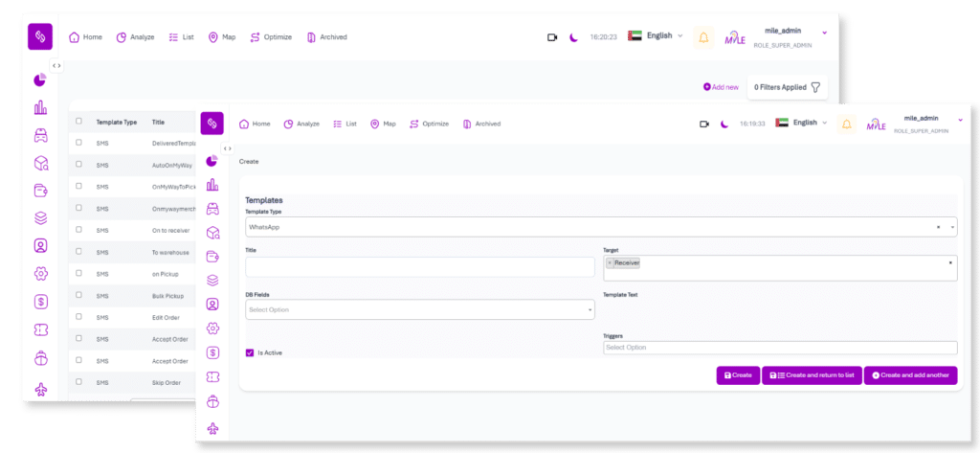The height and width of the screenshot is (453, 980).
Task: Open the vehicle icon in front window sidebar
Action: point(212,209)
